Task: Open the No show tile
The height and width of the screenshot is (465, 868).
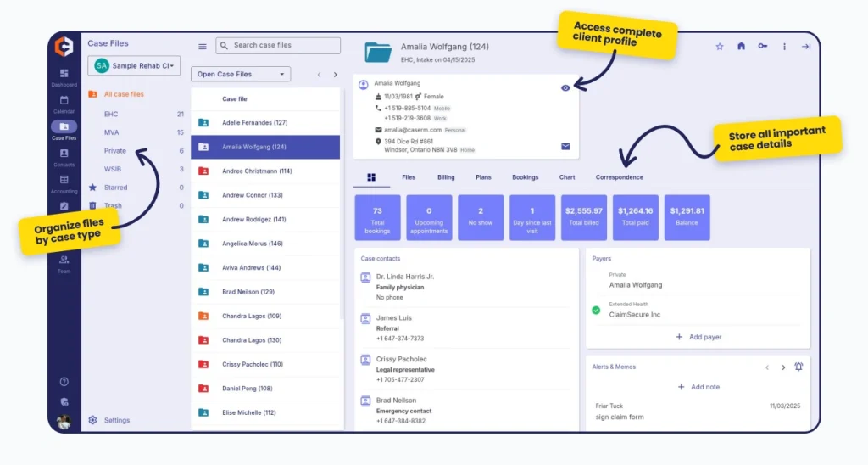Action: click(x=481, y=217)
